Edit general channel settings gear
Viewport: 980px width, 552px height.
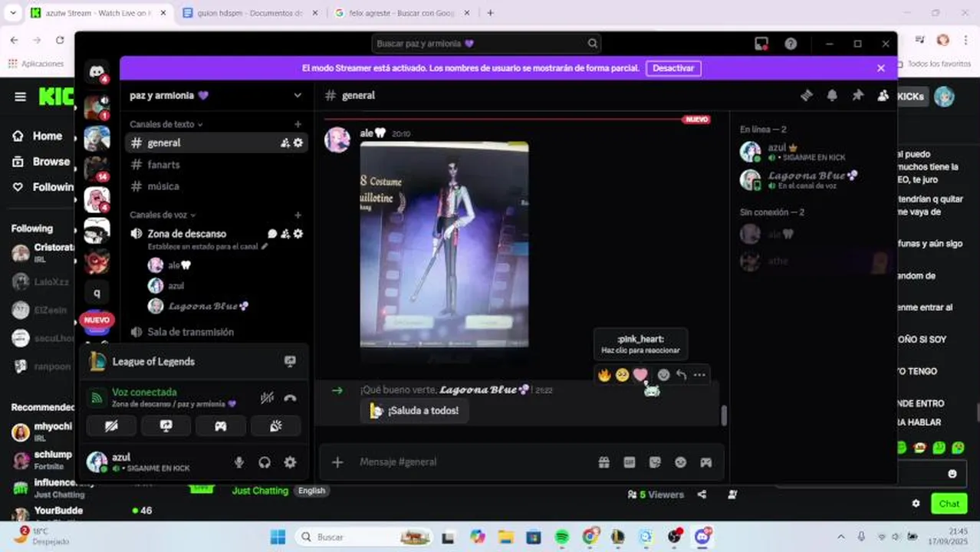click(x=298, y=143)
